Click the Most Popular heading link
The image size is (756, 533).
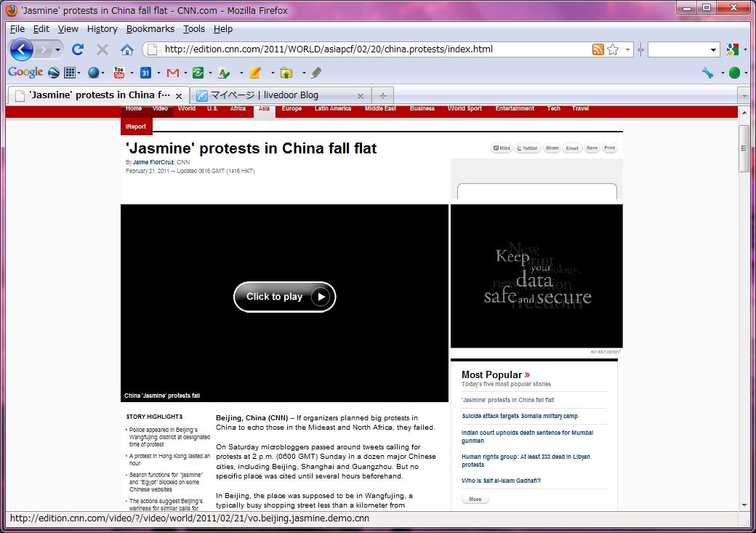pos(496,374)
